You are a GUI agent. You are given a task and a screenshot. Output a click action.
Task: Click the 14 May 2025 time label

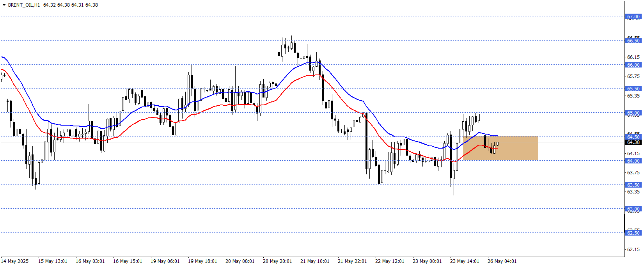(x=15, y=261)
